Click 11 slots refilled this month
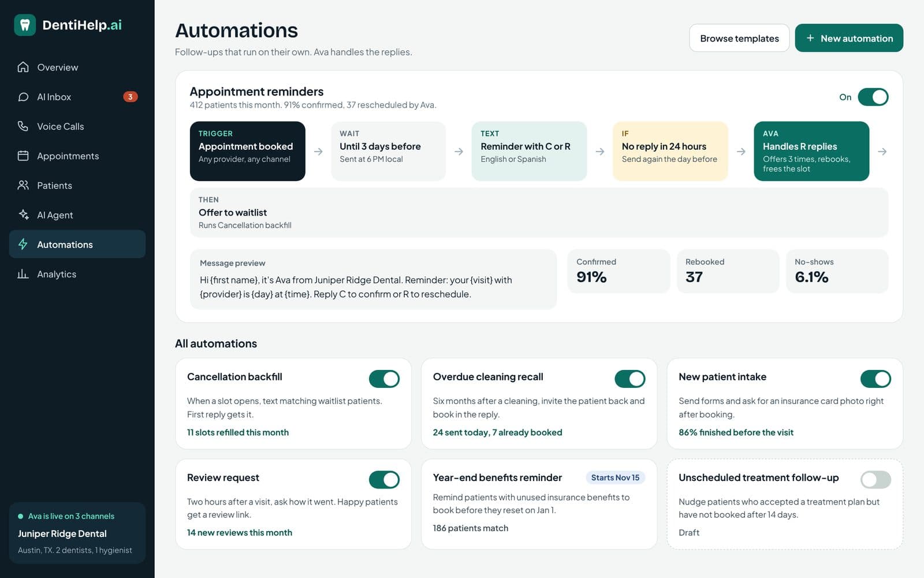Viewport: 924px width, 578px height. 238,432
